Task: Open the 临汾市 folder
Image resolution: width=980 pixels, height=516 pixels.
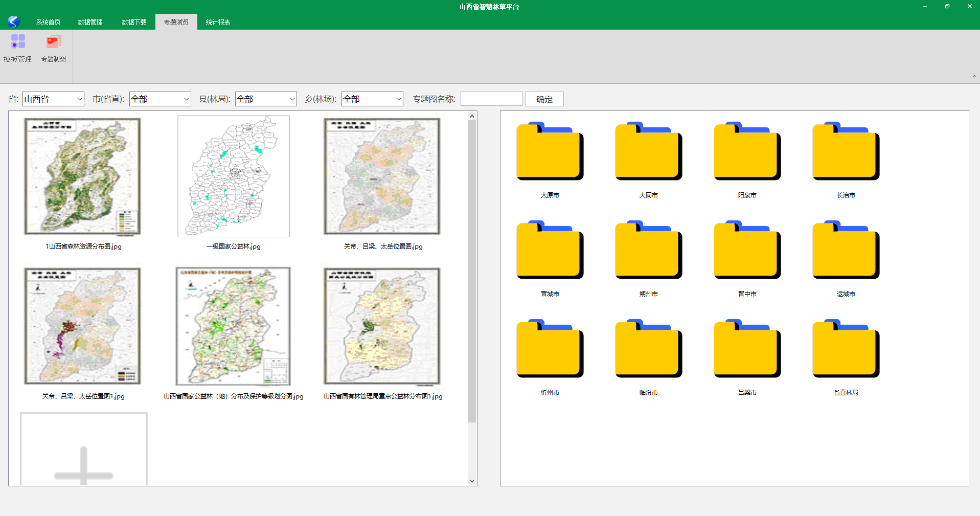Action: pos(648,350)
